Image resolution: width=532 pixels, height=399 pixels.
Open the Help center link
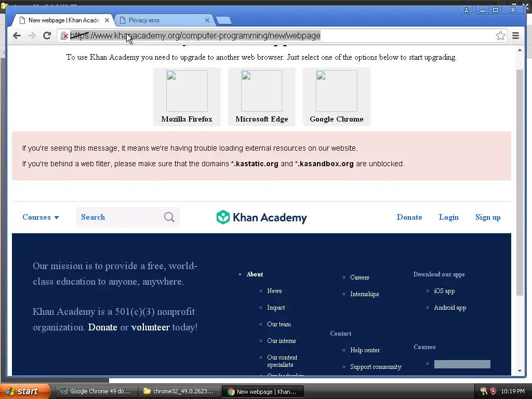tap(365, 350)
